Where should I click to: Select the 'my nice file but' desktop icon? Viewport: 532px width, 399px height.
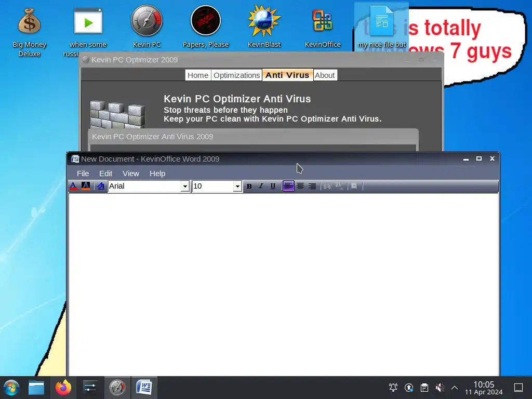pos(381,27)
